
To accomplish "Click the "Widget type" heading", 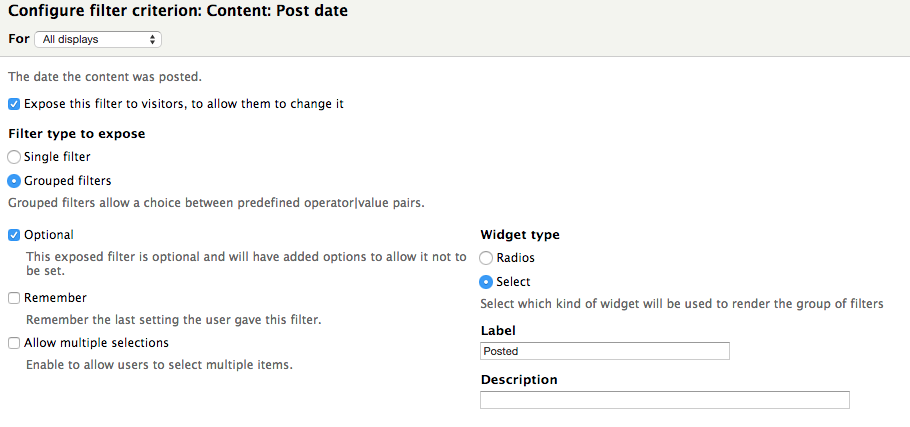I will coord(520,235).
